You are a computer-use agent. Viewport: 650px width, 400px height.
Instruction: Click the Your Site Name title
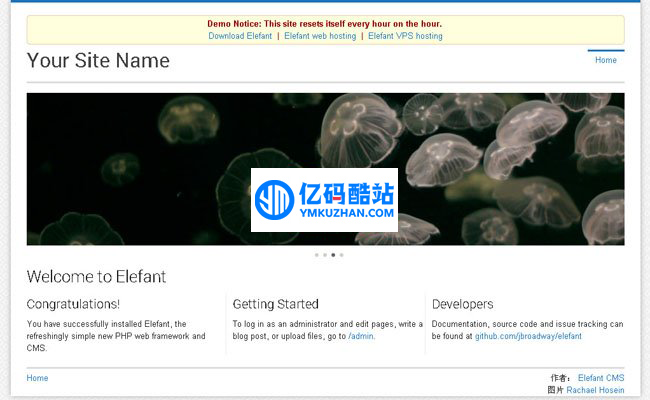[x=98, y=61]
